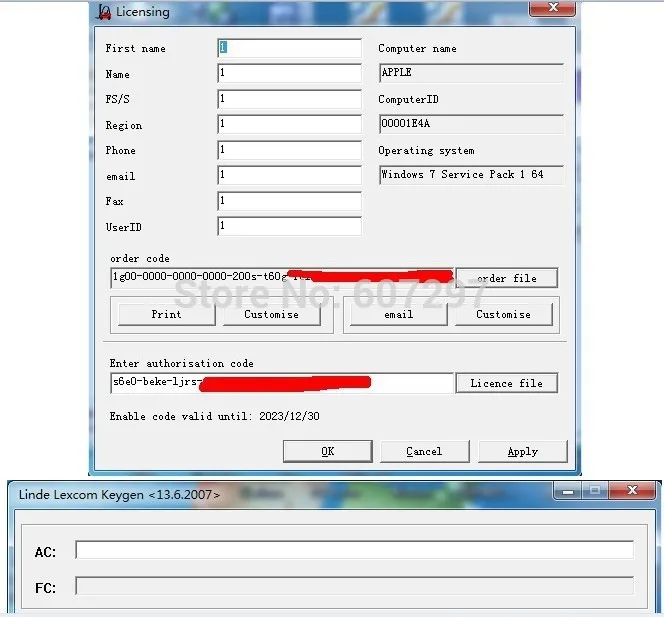664x617 pixels.
Task: Click the order code text box
Action: pos(282,278)
